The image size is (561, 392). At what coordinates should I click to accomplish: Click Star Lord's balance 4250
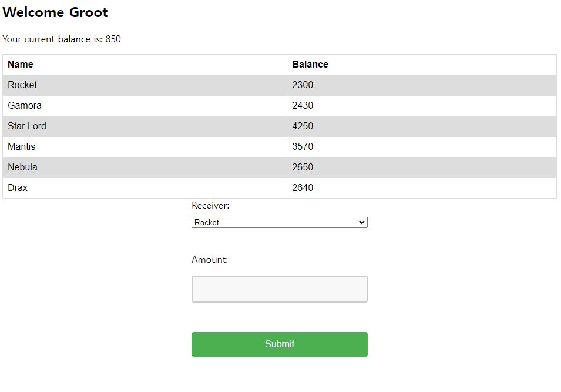(303, 126)
